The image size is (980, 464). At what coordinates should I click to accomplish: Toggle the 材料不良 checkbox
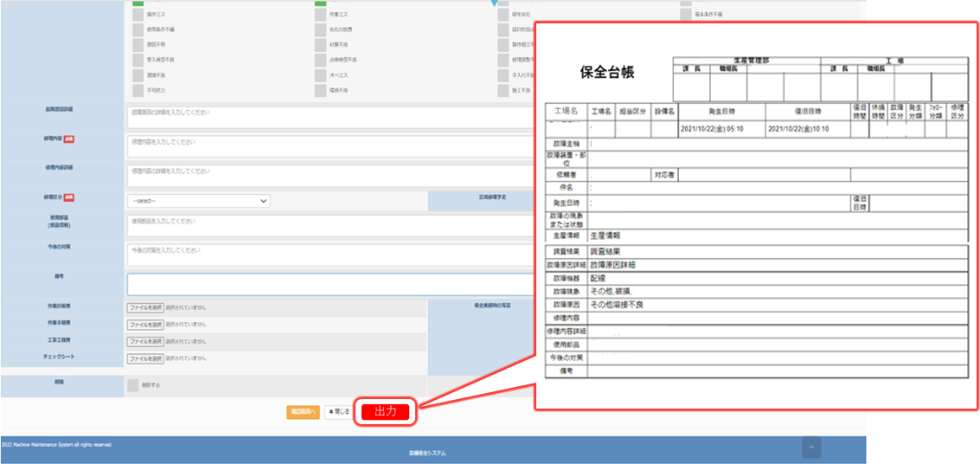pyautogui.click(x=320, y=44)
